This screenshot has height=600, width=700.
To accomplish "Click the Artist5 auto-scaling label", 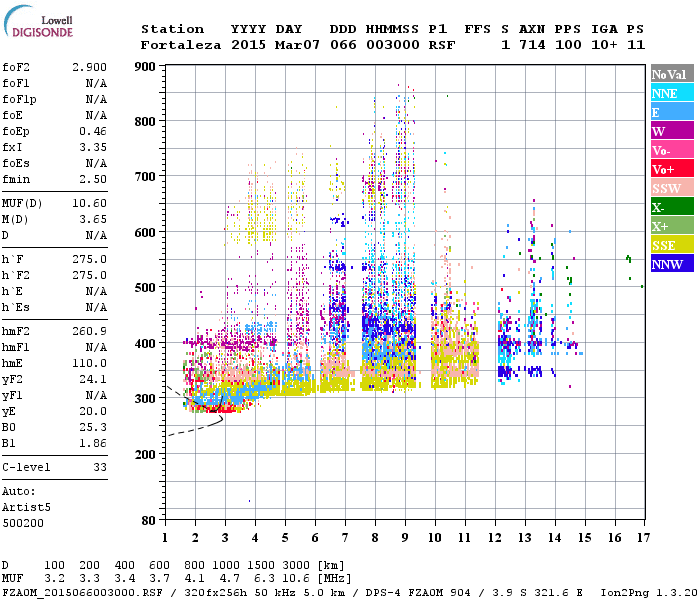I will click(x=25, y=507).
